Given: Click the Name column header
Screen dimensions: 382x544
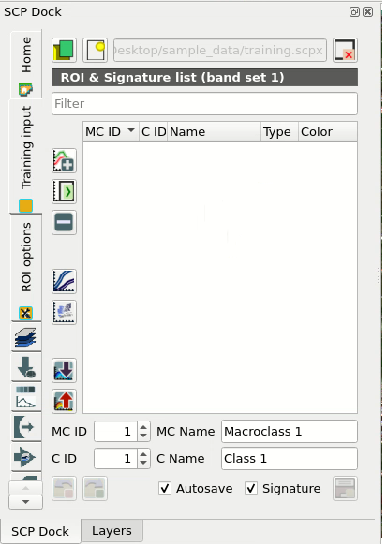Looking at the screenshot, I should click(214, 131).
